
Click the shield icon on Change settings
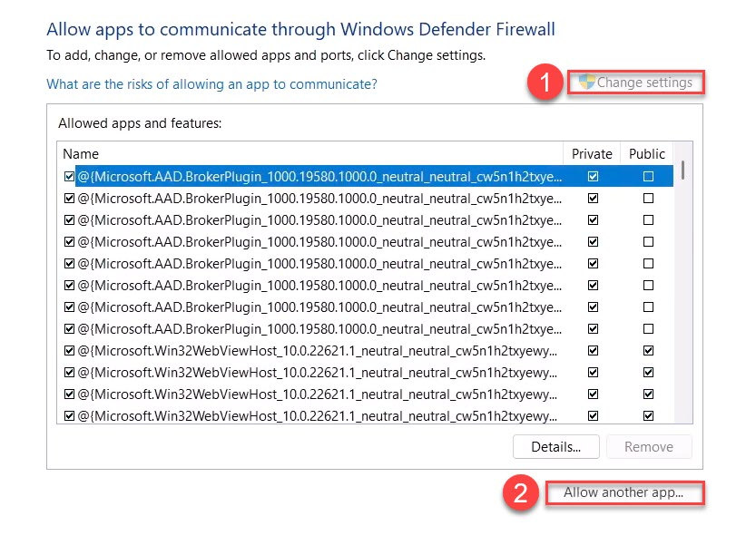586,83
